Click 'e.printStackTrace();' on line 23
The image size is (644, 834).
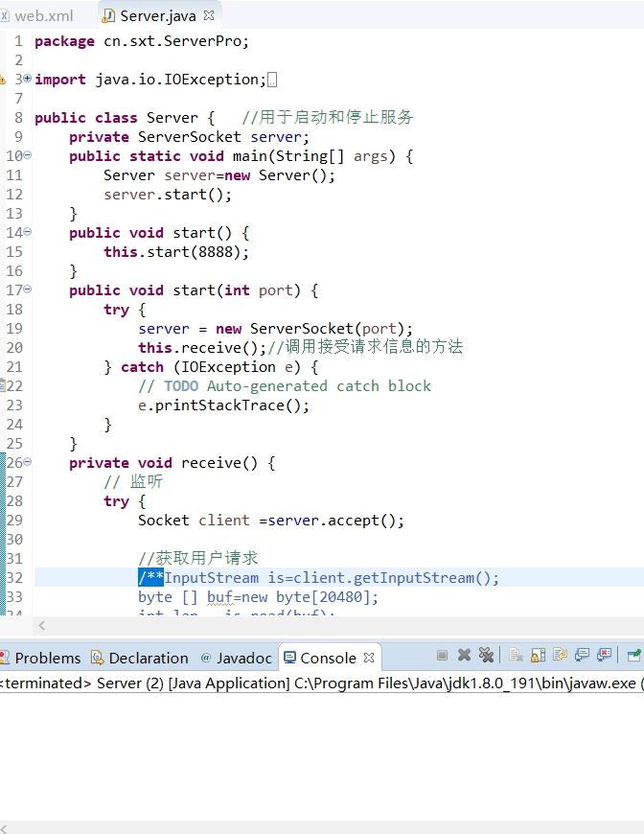[223, 405]
